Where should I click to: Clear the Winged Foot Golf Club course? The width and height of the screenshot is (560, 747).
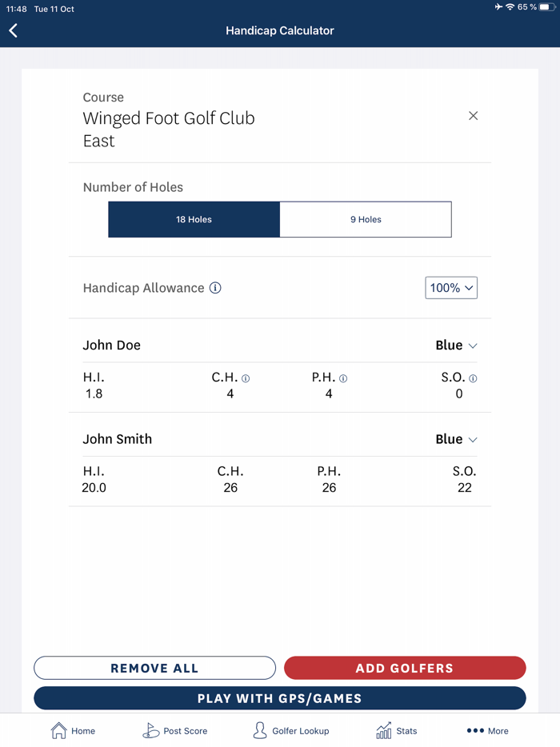point(473,116)
